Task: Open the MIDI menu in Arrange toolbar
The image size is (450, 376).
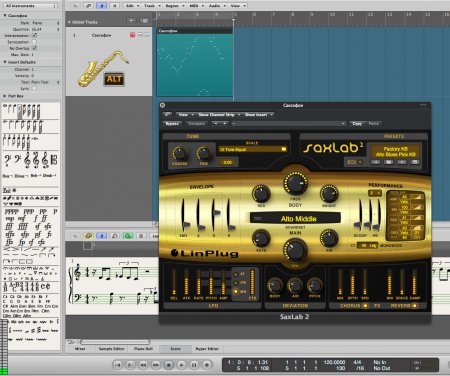Action: pos(196,6)
